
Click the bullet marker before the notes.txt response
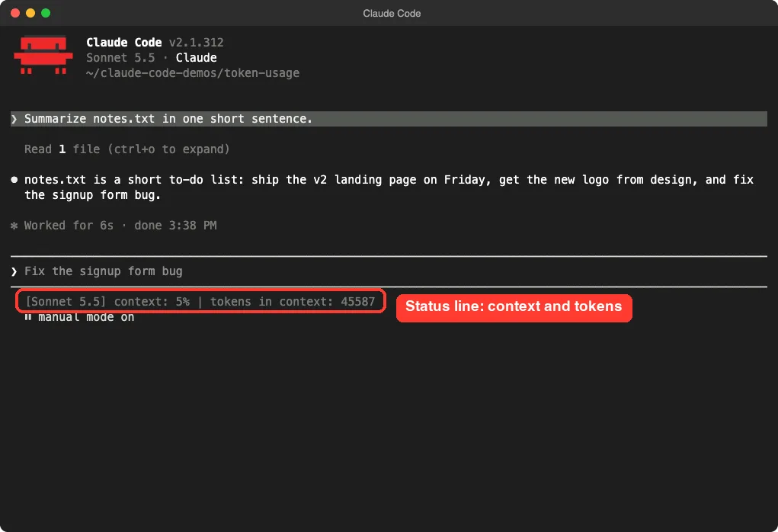pos(14,180)
